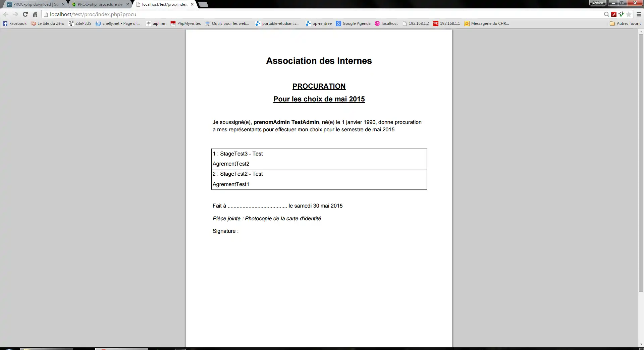Click 'le samedi 30 mai 2015' date
644x350 pixels.
click(x=316, y=206)
